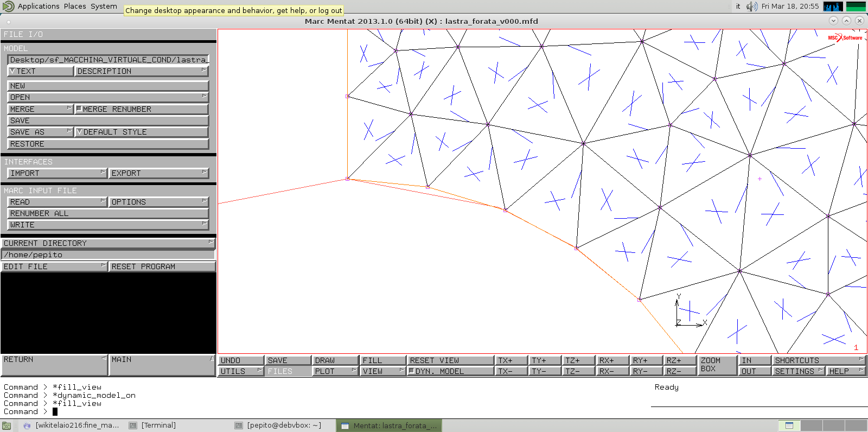Viewport: 868px width, 432px height.
Task: Expand the IMPORT interfaces submenu
Action: (57, 173)
